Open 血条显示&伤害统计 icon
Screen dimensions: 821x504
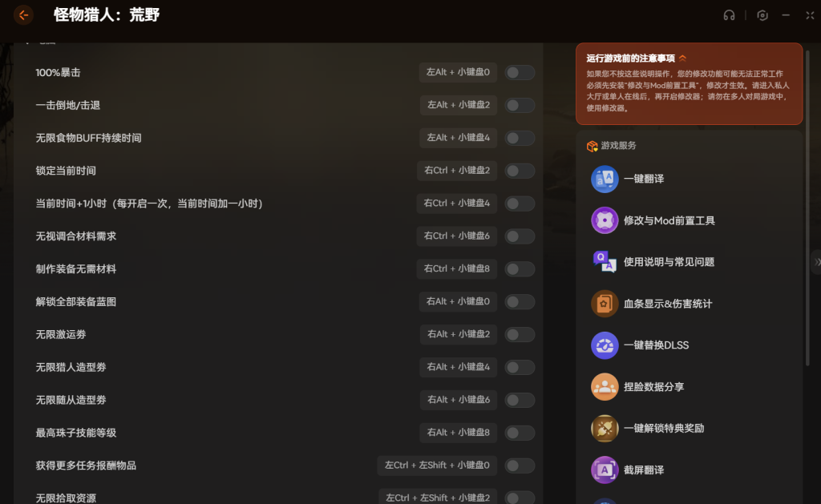(605, 304)
